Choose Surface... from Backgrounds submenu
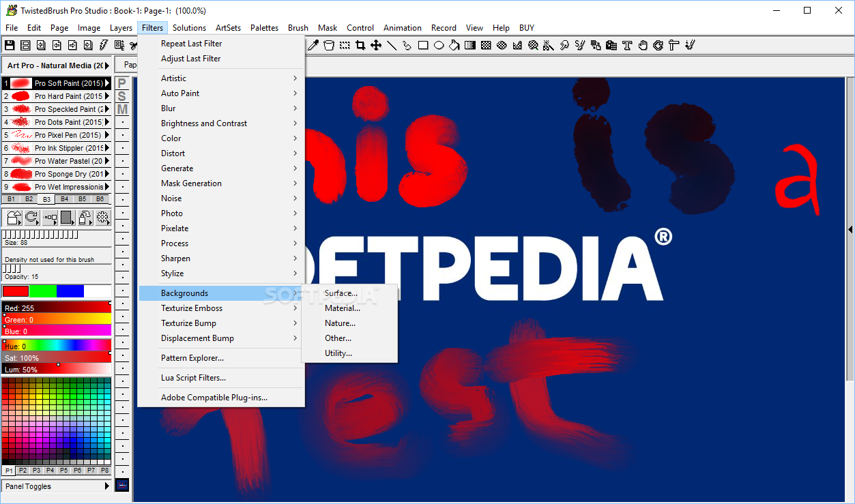855x504 pixels. pos(349,293)
